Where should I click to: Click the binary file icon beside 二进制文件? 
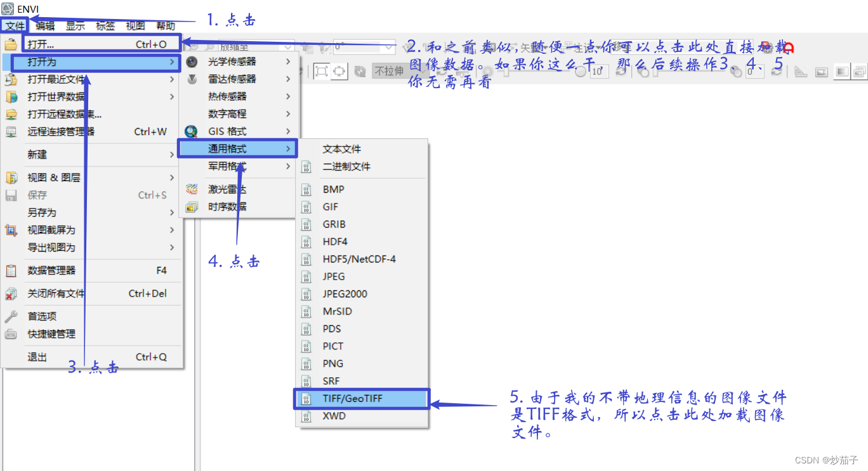pos(306,167)
